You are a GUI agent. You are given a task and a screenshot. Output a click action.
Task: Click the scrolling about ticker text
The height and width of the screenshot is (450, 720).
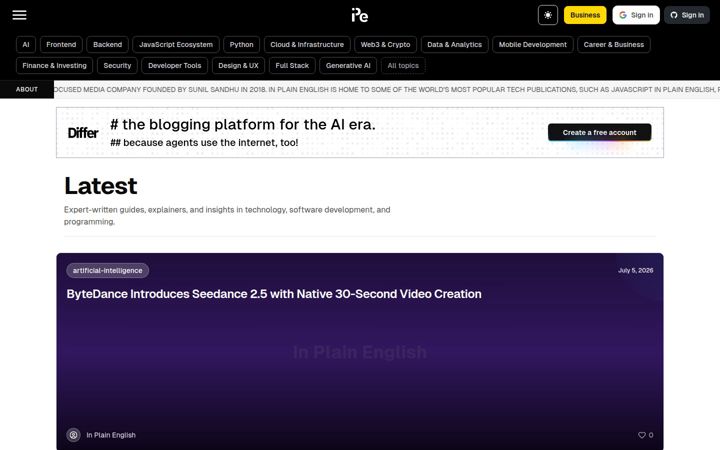[x=387, y=90]
